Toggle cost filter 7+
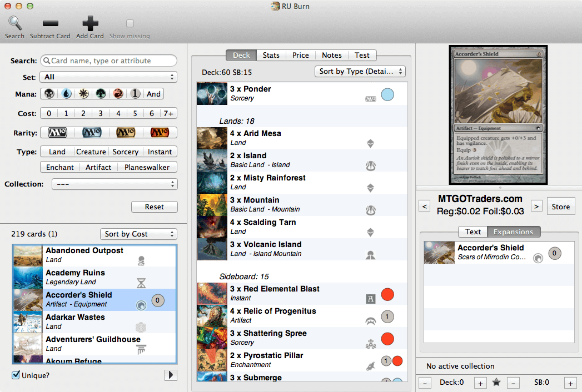 (168, 113)
